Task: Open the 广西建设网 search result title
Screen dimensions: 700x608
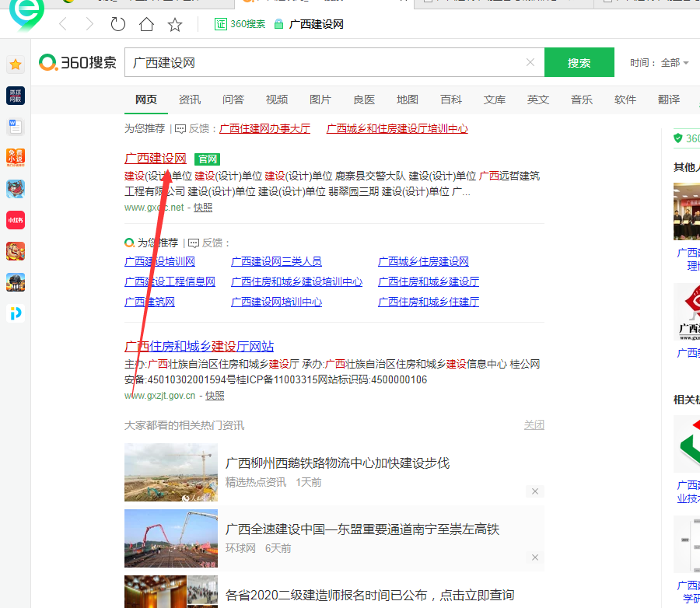Action: pos(156,159)
